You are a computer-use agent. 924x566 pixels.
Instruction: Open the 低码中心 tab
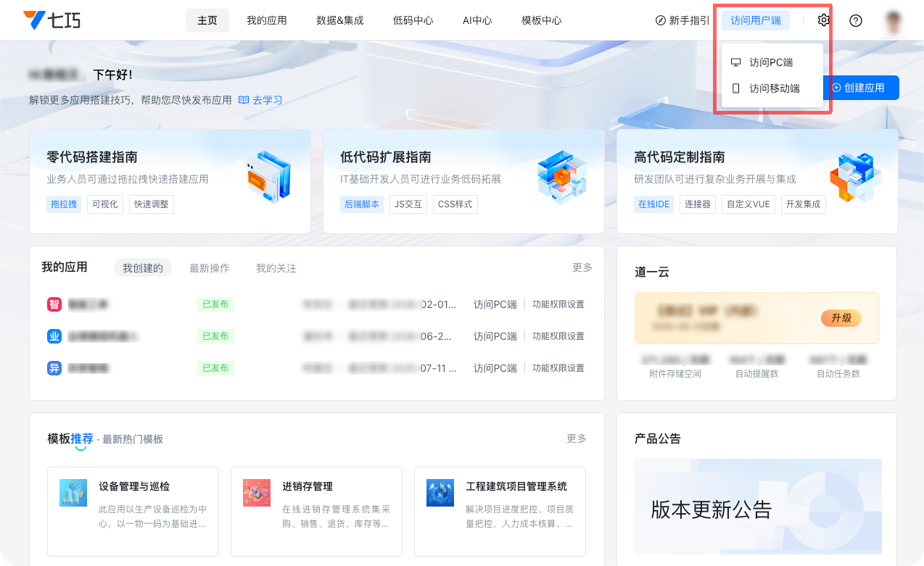click(x=413, y=20)
